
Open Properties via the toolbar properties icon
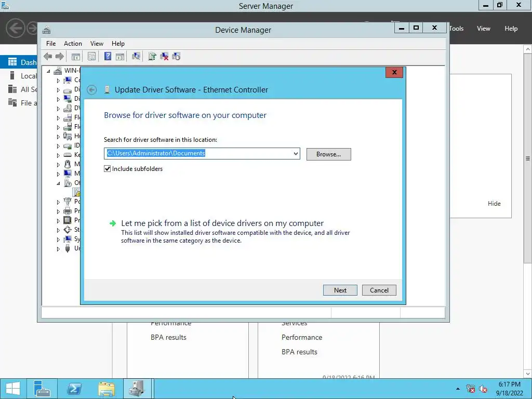pos(91,56)
